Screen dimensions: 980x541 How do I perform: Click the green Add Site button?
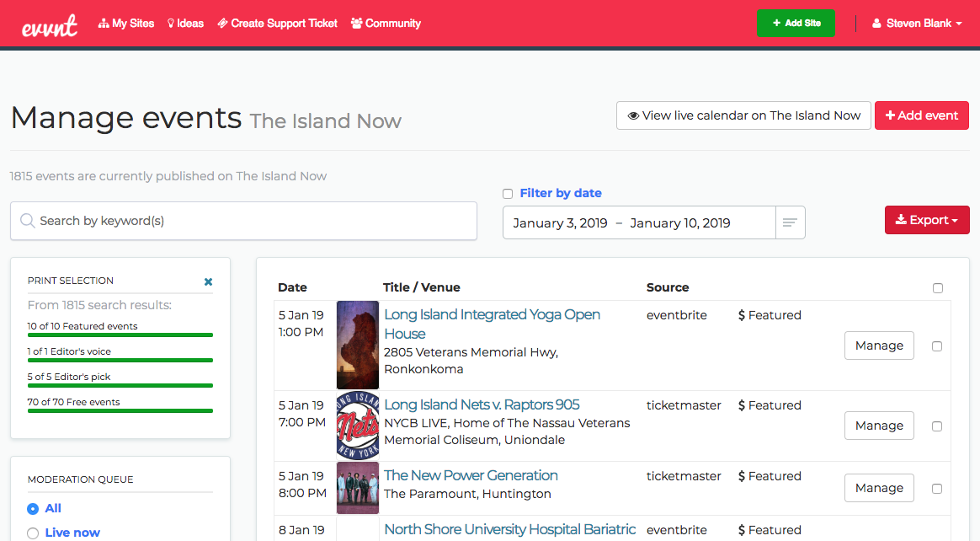coord(796,23)
